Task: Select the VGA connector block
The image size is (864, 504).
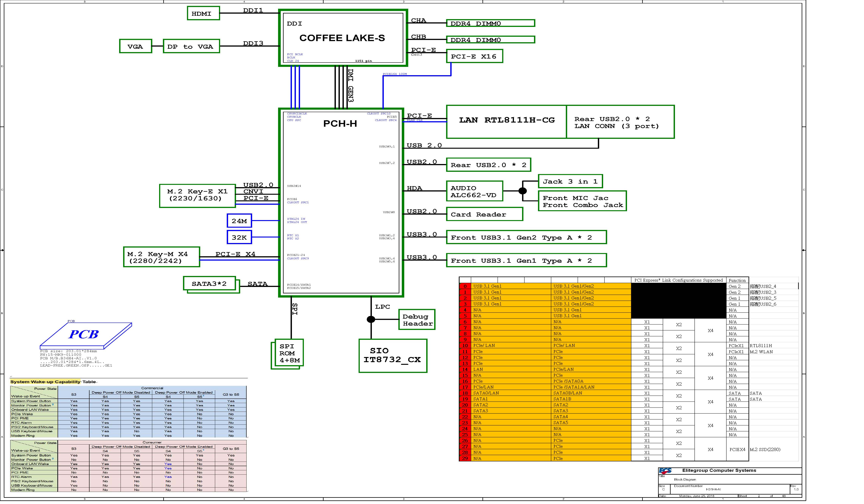Action: click(135, 46)
